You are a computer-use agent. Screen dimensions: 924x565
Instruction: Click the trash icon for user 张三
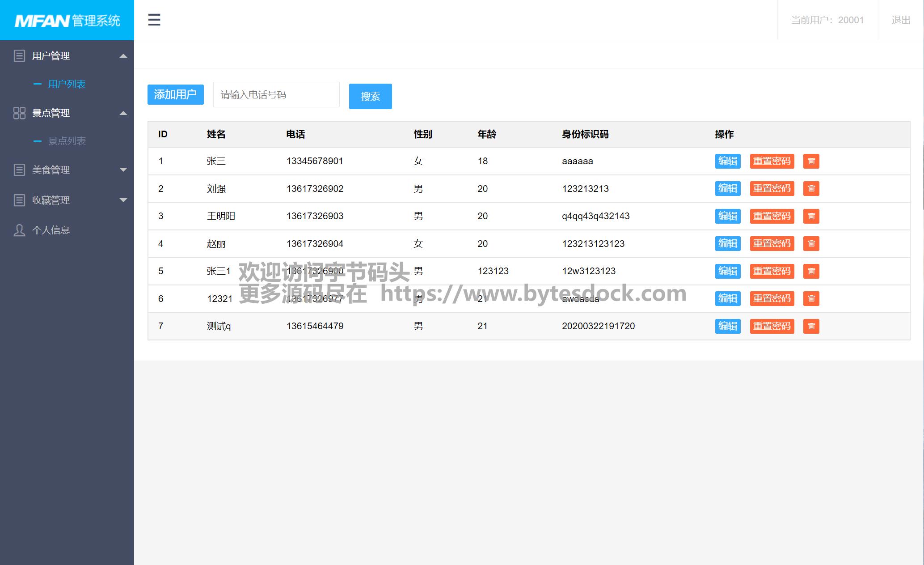click(811, 161)
